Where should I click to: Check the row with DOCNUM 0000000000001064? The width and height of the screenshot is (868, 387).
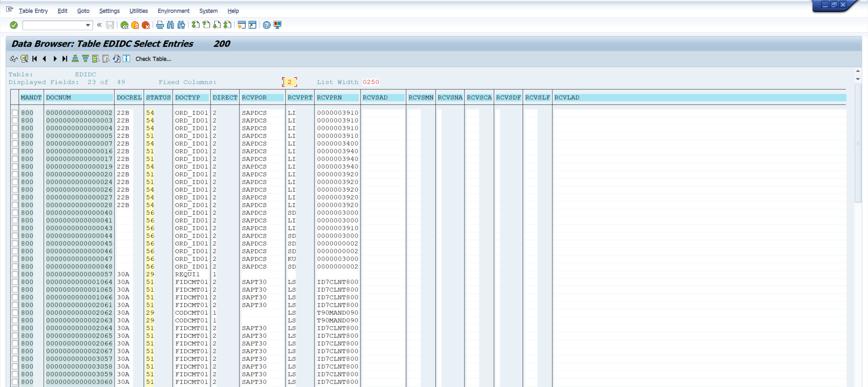15,282
